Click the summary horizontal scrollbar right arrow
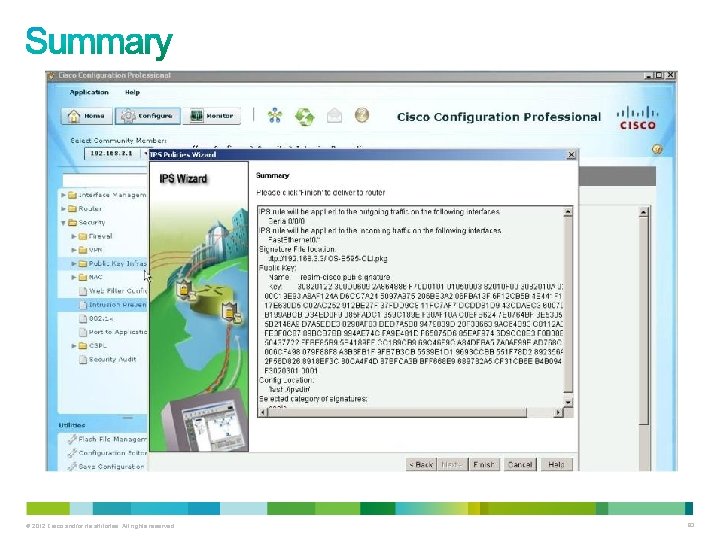720x540 pixels. pos(558,412)
